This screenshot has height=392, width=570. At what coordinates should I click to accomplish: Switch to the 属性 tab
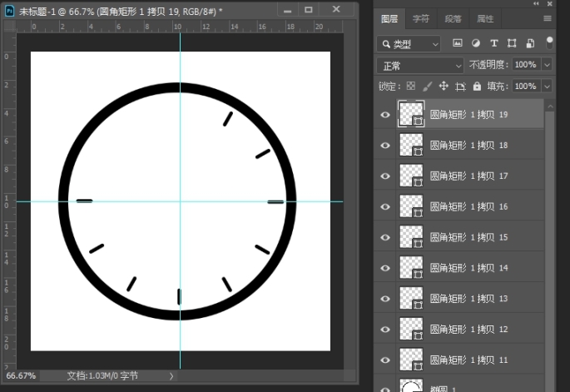[484, 18]
